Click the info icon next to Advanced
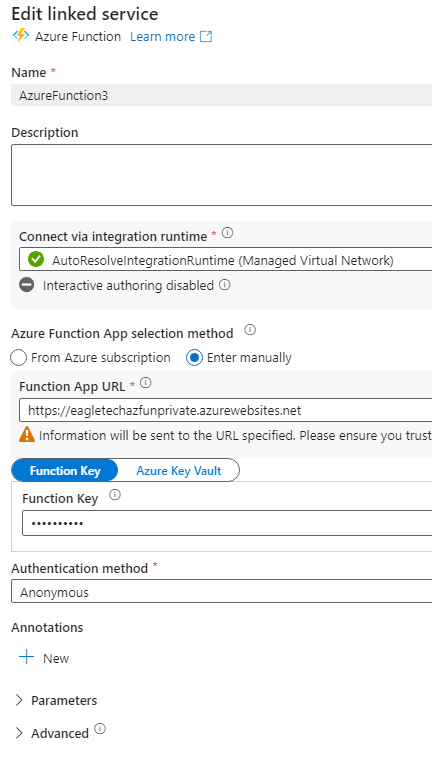 (x=100, y=729)
